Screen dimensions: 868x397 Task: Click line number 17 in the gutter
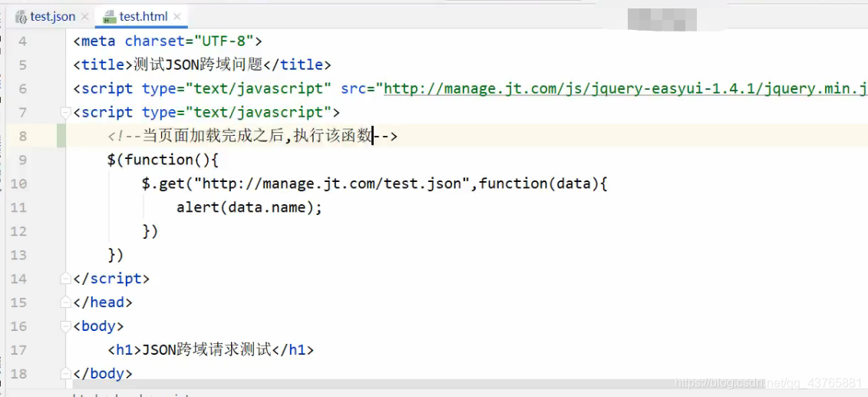coord(18,350)
